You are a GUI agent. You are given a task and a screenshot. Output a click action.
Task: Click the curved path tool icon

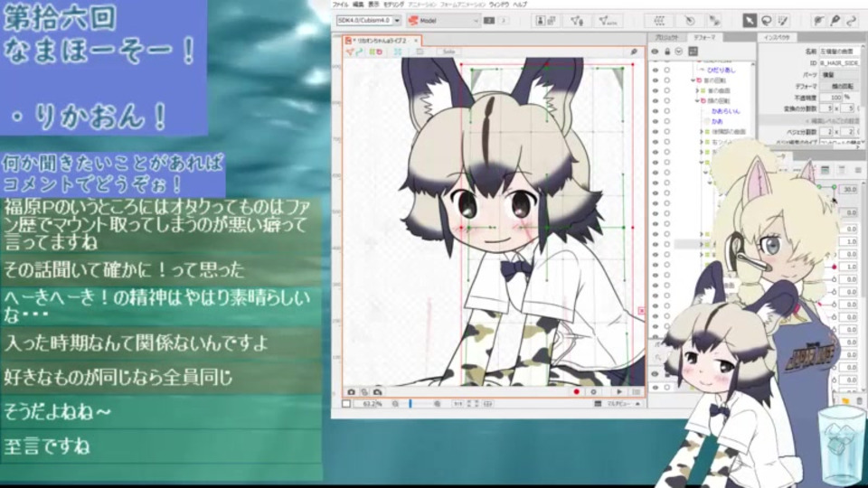[852, 21]
